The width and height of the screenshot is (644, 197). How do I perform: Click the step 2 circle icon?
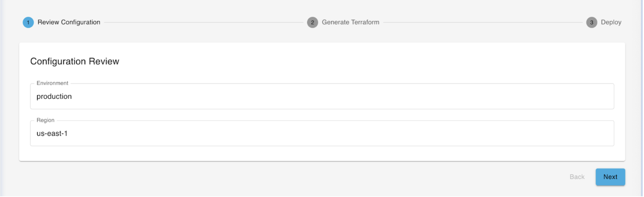(x=312, y=23)
